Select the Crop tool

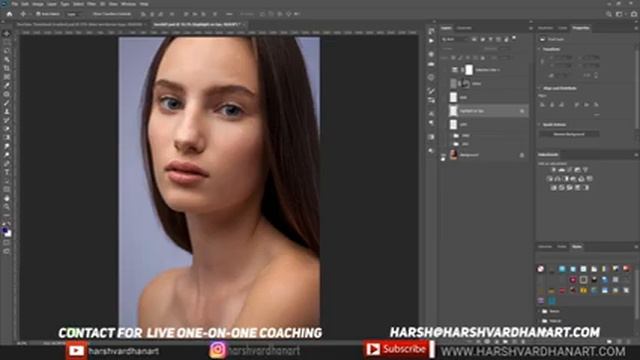[7, 69]
